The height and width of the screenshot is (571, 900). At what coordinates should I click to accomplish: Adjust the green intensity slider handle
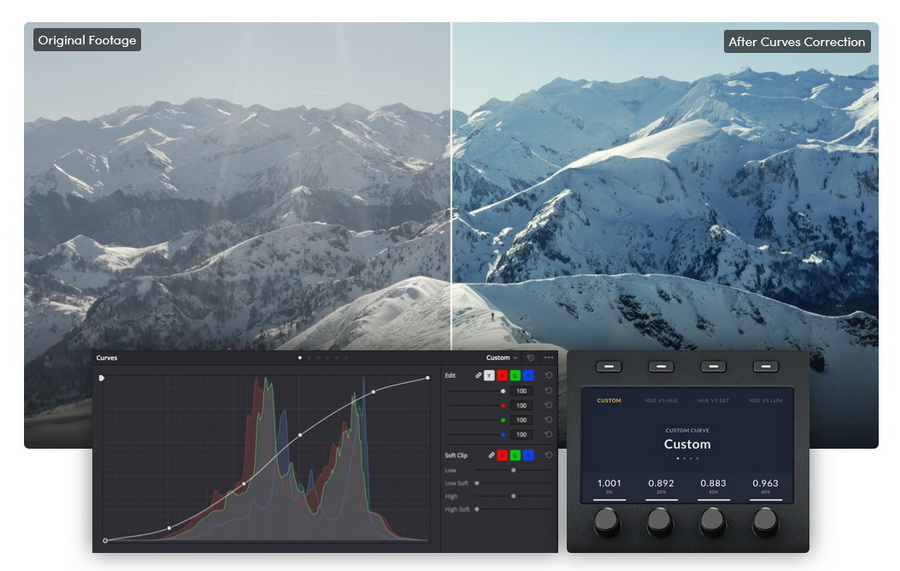click(503, 420)
